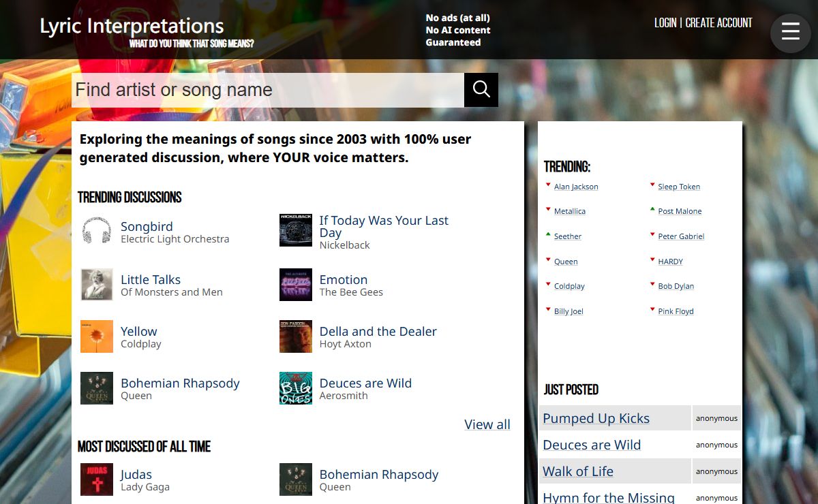818x504 pixels.
Task: Click Queen album cover under Trending Discussions
Action: click(97, 388)
